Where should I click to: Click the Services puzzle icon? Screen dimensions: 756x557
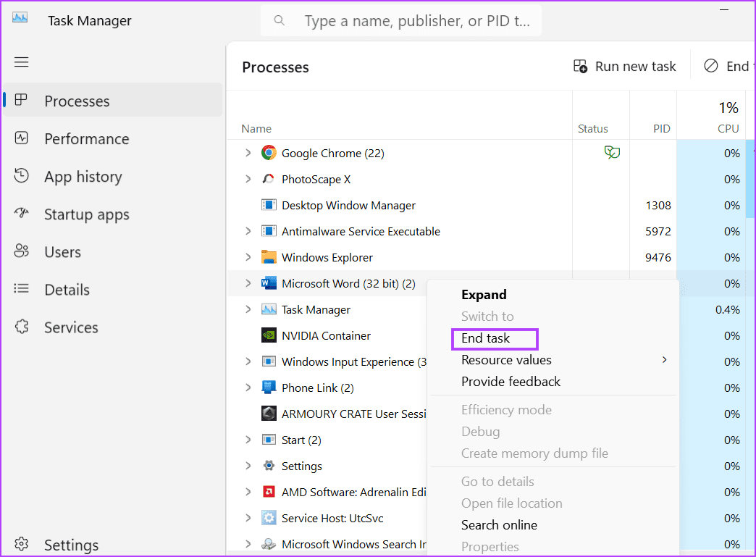(x=21, y=327)
